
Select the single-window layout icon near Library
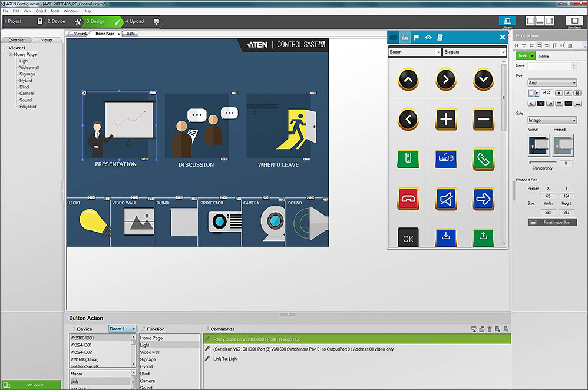[531, 20]
